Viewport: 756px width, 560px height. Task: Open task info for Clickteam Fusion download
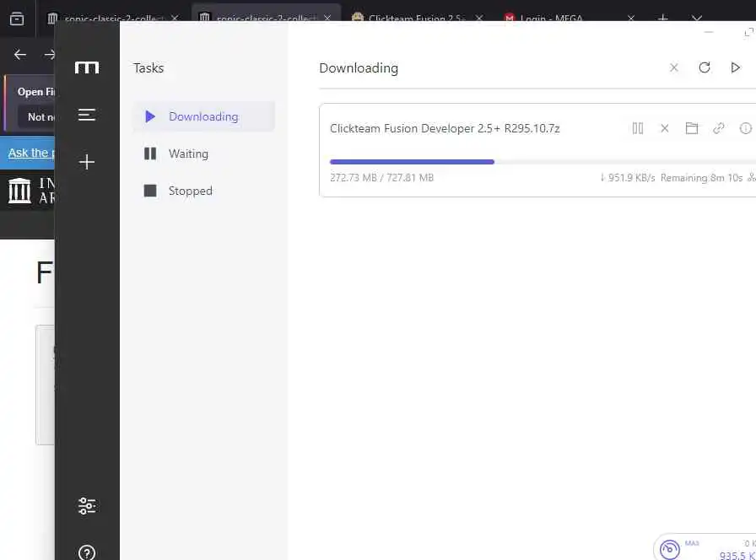745,128
